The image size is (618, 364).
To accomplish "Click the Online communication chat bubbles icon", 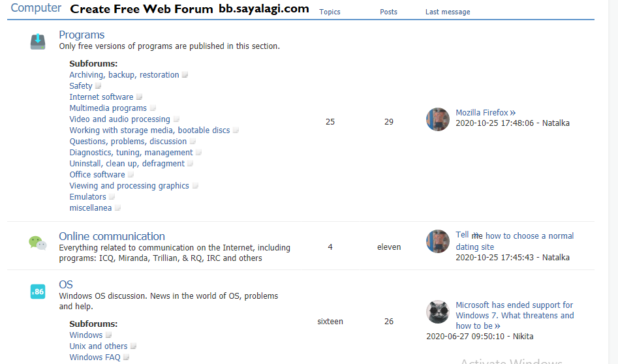I will 38,243.
